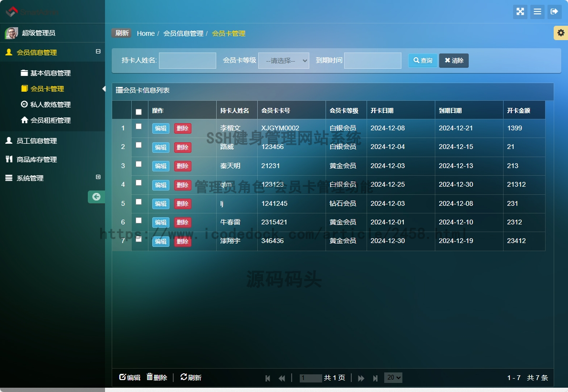Check the row for 漆翔宇
The width and height of the screenshot is (568, 392).
click(x=138, y=239)
